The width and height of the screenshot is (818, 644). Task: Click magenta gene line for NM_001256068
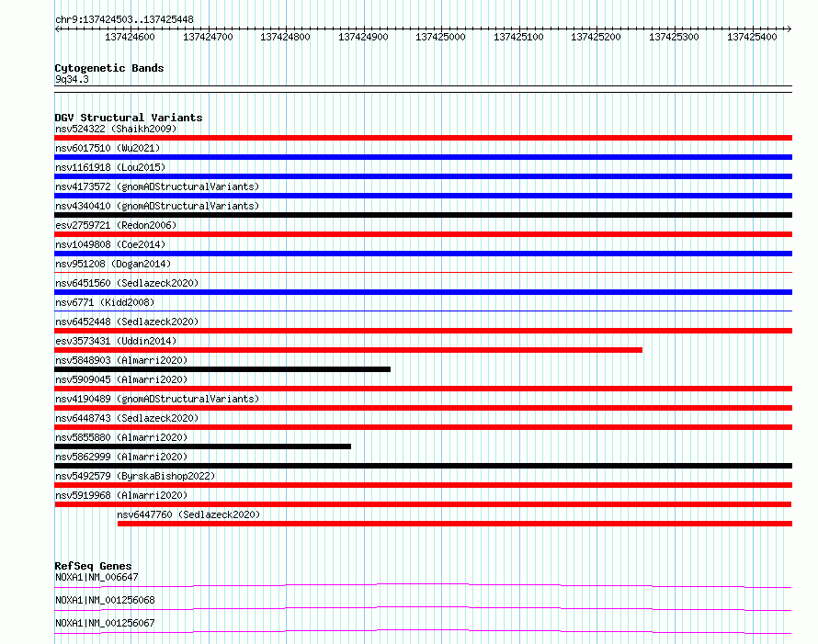[423, 609]
